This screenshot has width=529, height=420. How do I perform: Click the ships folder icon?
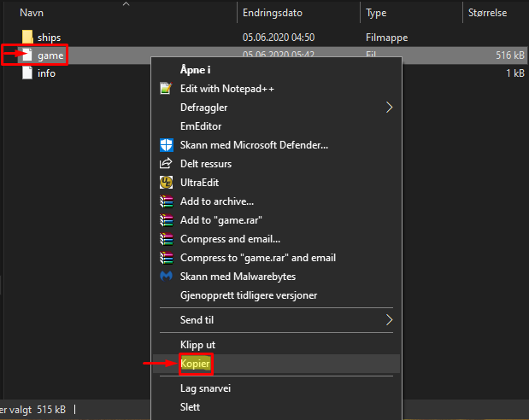tap(27, 38)
